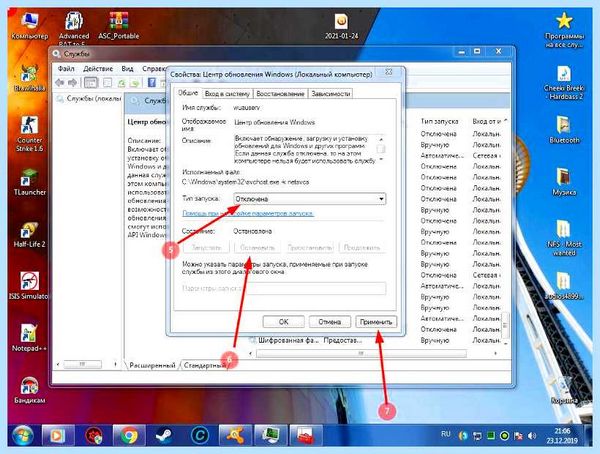Open Google Chrome from the taskbar
Viewport: 600px width, 454px height.
129,436
